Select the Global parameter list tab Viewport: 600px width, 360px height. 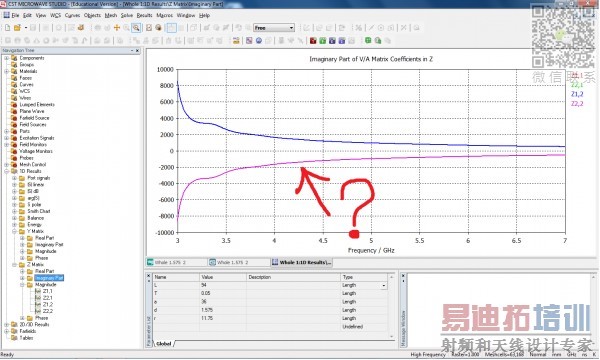[x=164, y=344]
